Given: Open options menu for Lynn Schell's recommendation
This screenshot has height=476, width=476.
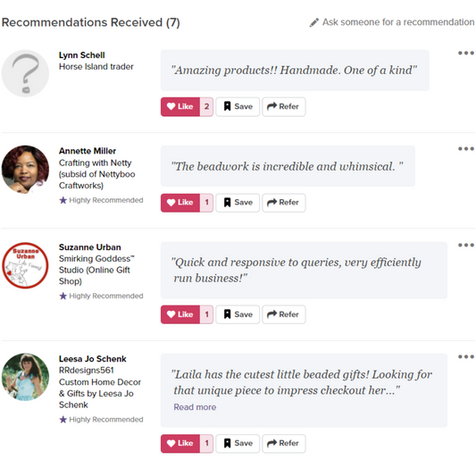Looking at the screenshot, I should (466, 53).
